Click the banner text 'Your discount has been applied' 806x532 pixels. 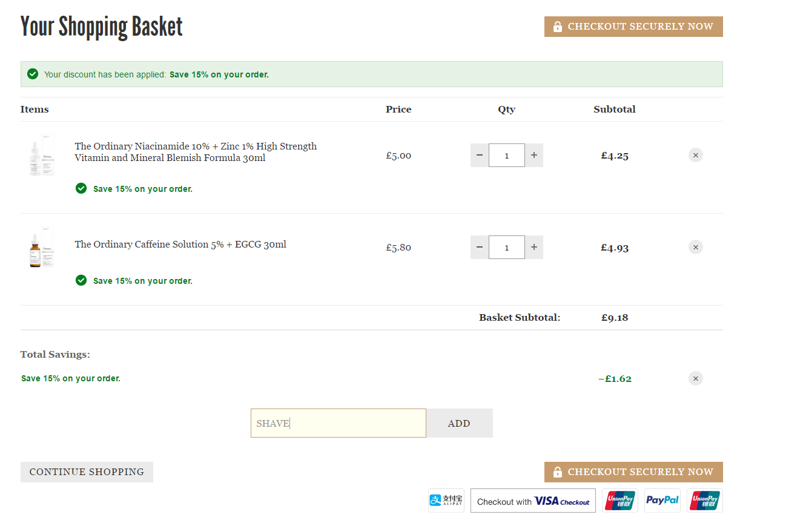(105, 74)
